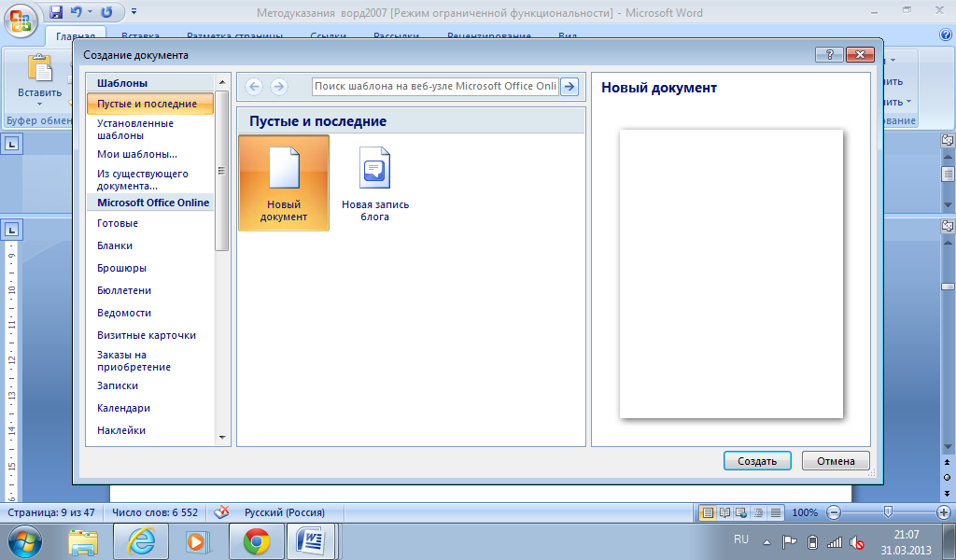Switch to Full Screen Reading view
956x560 pixels.
click(724, 512)
